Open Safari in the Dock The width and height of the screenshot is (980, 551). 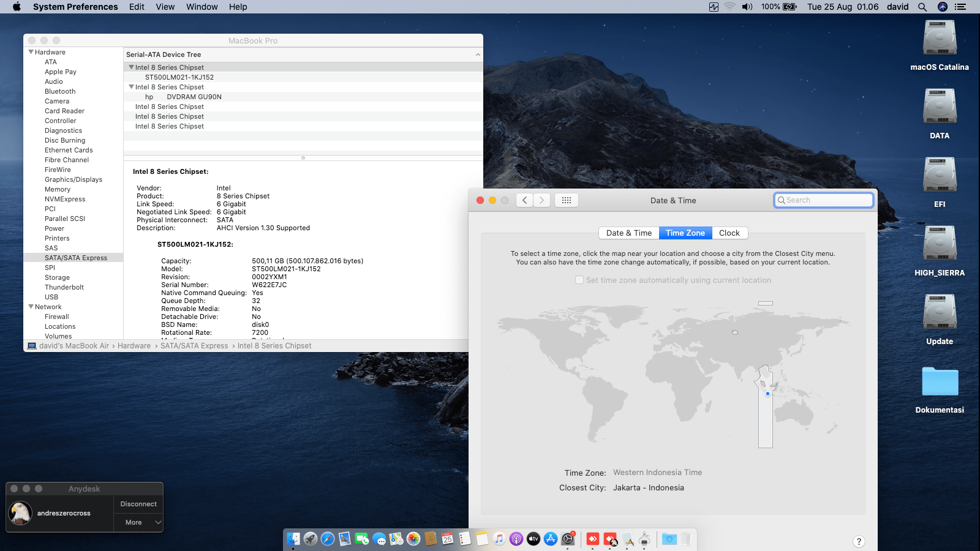[328, 539]
